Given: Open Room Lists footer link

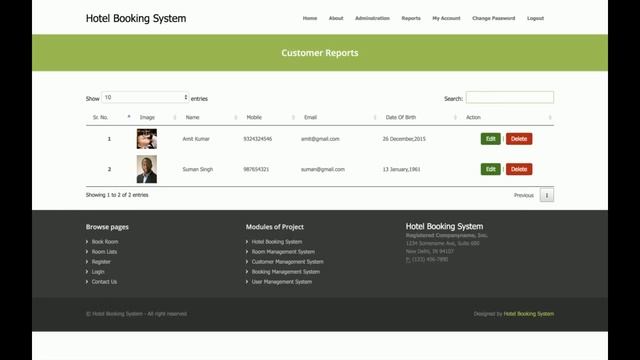Looking at the screenshot, I should click(x=104, y=252).
